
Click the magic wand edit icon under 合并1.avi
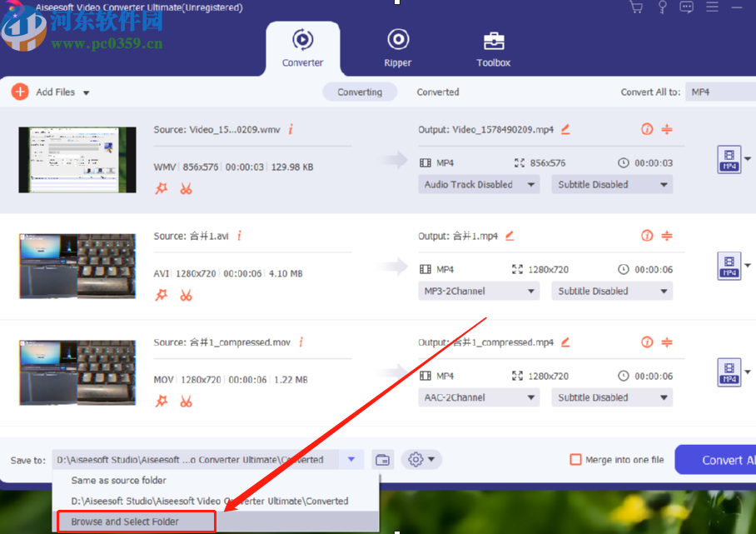(x=162, y=295)
